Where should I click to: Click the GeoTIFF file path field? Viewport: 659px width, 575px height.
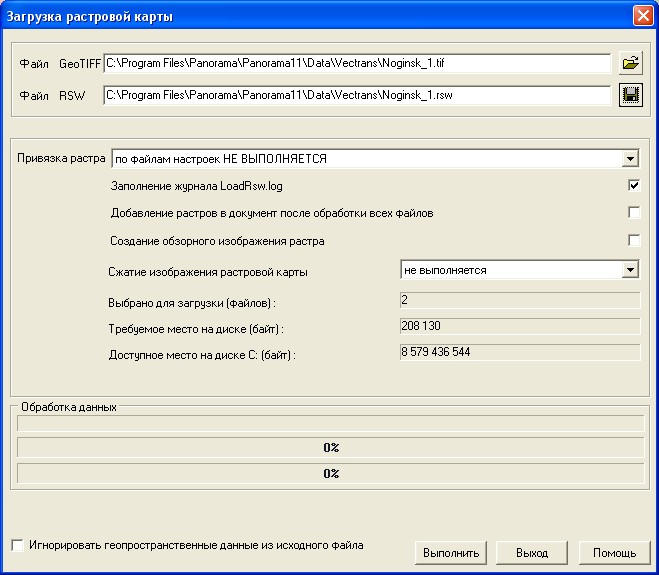point(357,64)
